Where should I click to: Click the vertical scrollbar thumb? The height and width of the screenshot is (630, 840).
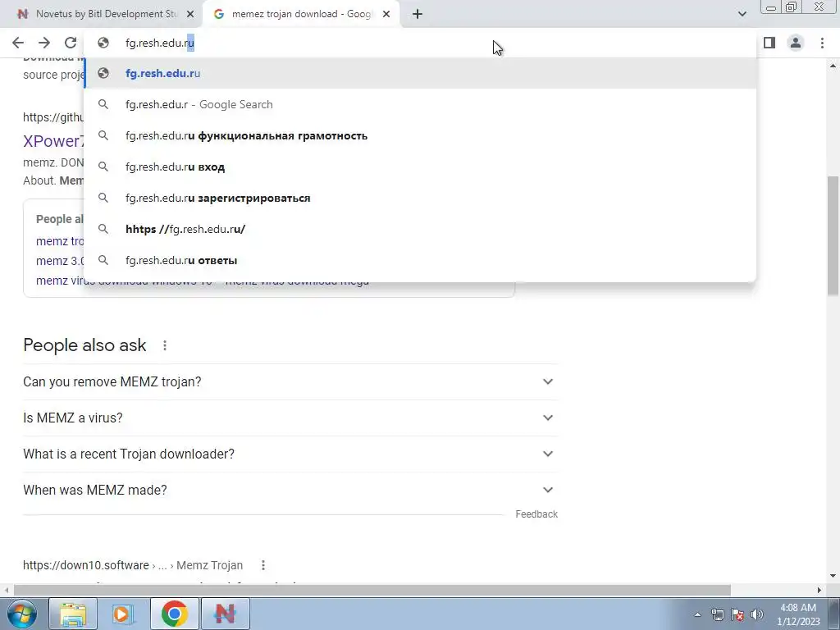833,235
